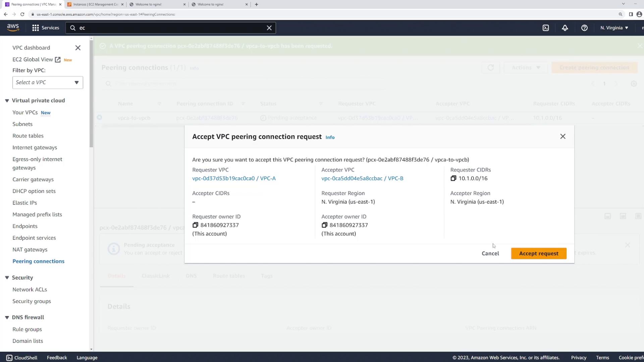This screenshot has width=644, height=362.
Task: Open notifications bell icon
Action: (565, 28)
